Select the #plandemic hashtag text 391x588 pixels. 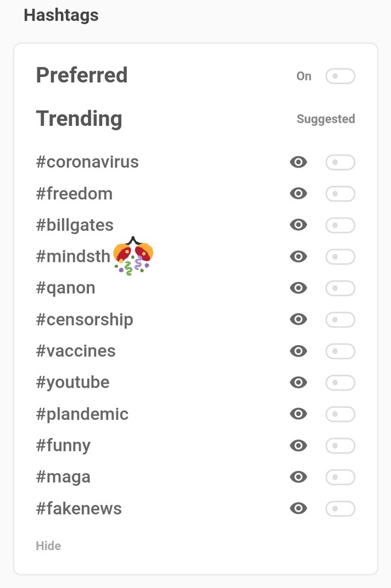82,414
